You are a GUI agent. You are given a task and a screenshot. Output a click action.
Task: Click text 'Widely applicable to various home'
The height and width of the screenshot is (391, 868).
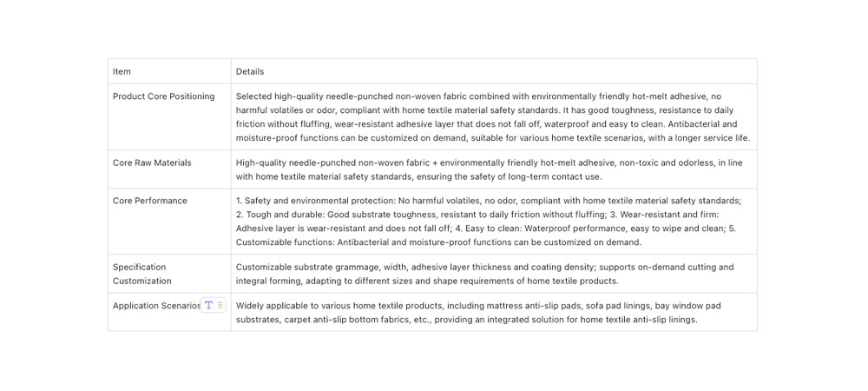(308, 306)
